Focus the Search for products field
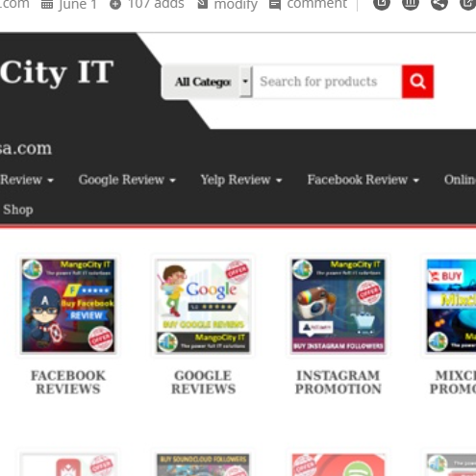 coord(327,82)
